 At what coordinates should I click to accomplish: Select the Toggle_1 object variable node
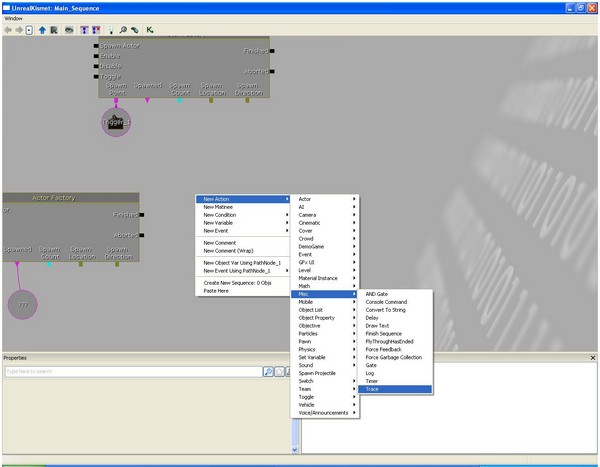click(116, 122)
